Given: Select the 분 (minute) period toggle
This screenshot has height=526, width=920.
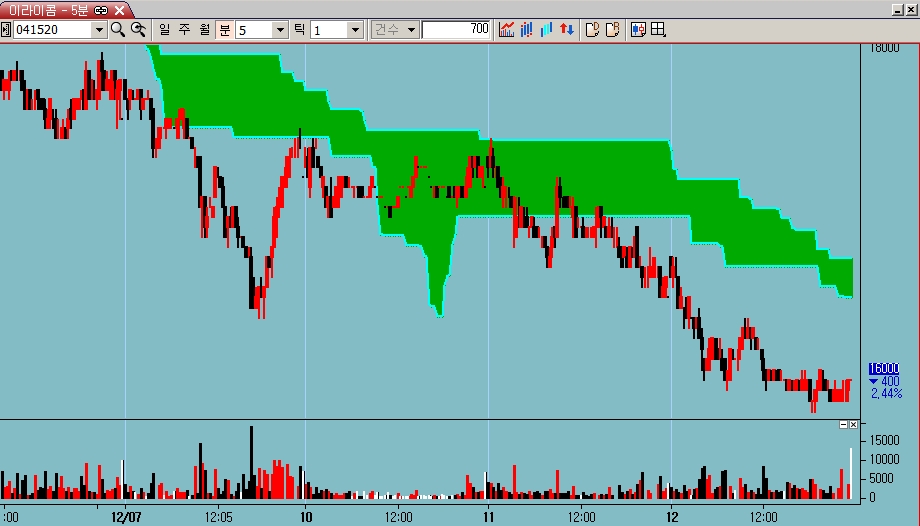Looking at the screenshot, I should tap(224, 29).
